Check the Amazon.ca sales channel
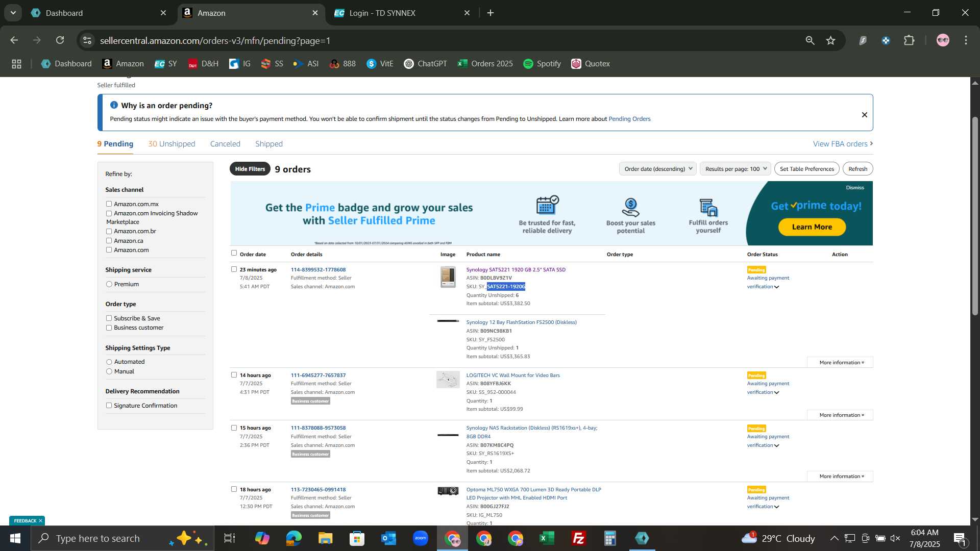 pyautogui.click(x=109, y=241)
